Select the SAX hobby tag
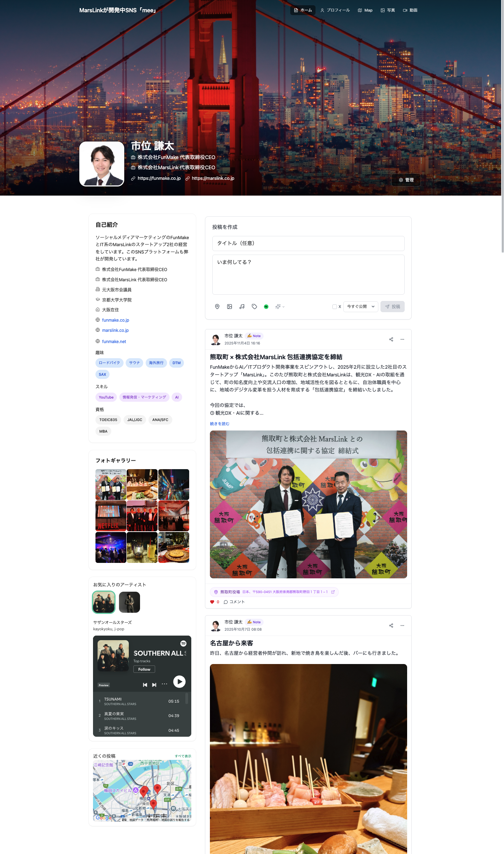 102,374
